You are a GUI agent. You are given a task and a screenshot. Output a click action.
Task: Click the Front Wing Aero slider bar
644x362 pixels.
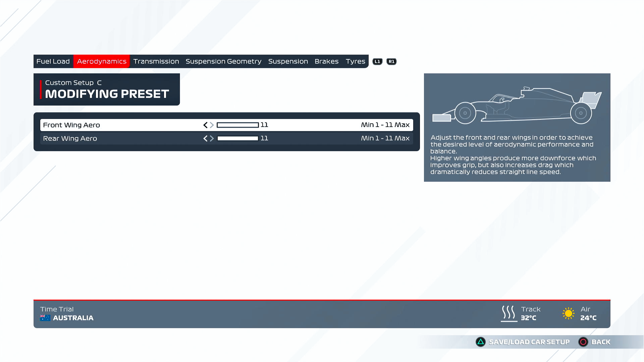pos(237,125)
